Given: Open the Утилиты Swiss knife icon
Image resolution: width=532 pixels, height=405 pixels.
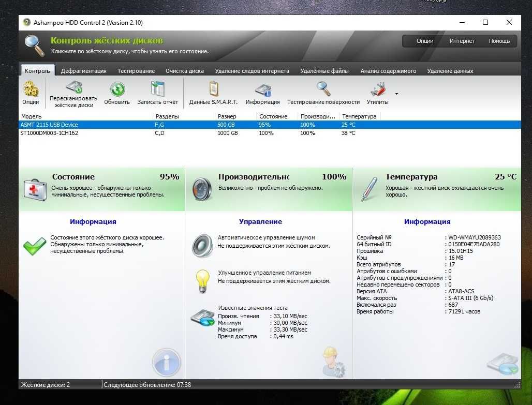Looking at the screenshot, I should 378,89.
